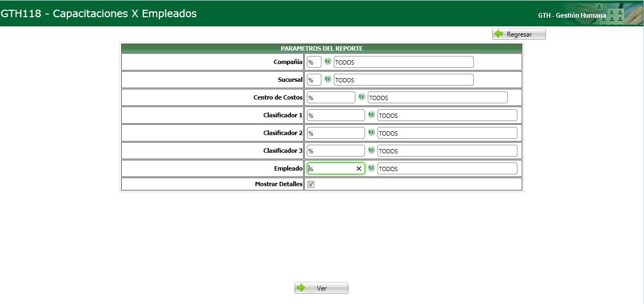Click the Mostrar Detalles label

tap(279, 184)
